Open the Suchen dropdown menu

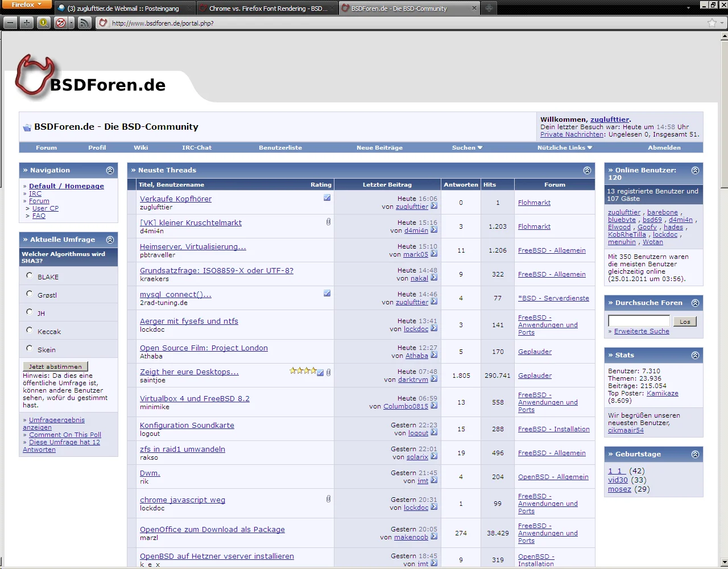click(x=467, y=147)
